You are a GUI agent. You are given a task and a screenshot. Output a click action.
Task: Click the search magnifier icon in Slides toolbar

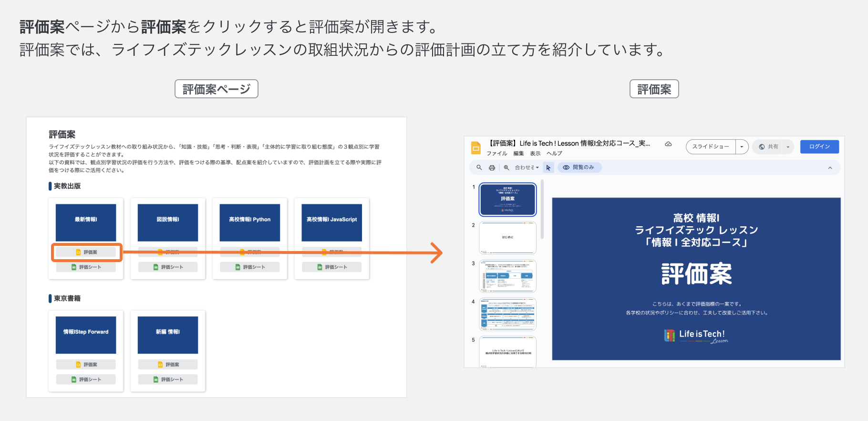(x=479, y=168)
